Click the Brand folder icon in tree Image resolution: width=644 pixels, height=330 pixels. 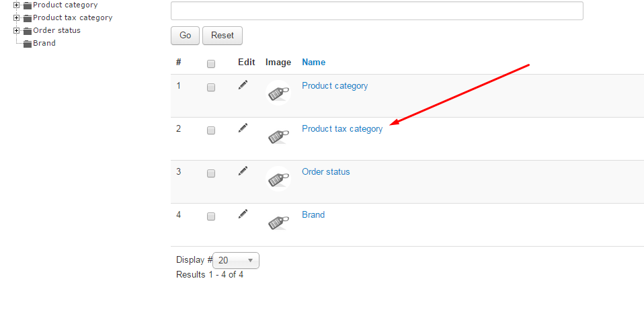point(28,44)
